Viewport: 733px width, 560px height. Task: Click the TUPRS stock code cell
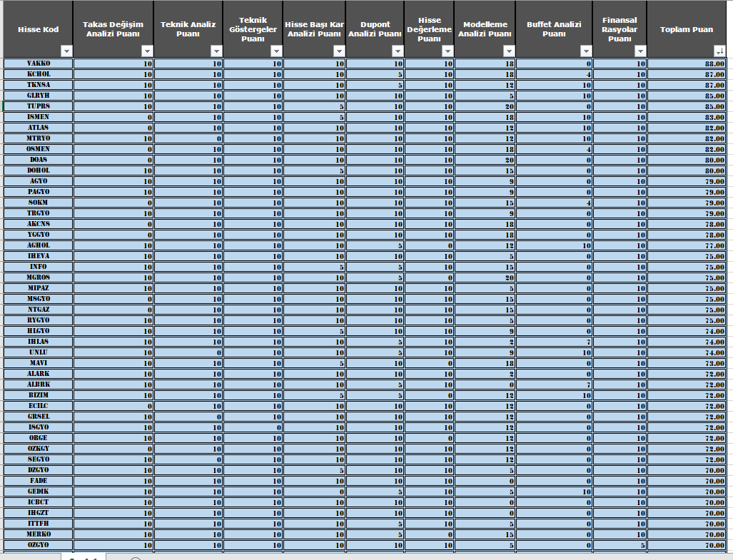[x=39, y=106]
